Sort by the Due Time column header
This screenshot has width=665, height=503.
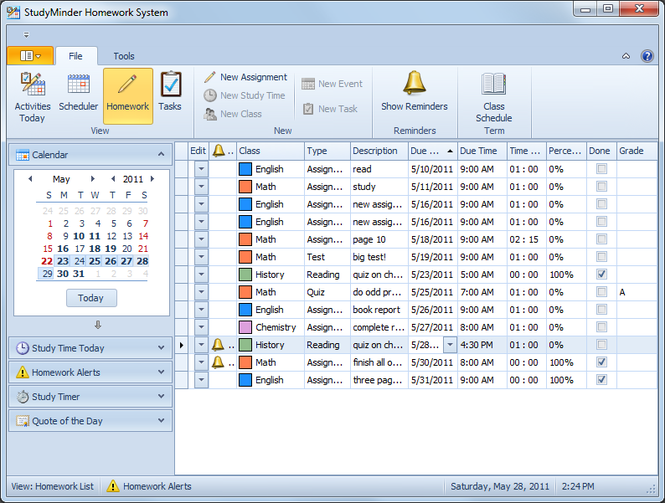482,151
